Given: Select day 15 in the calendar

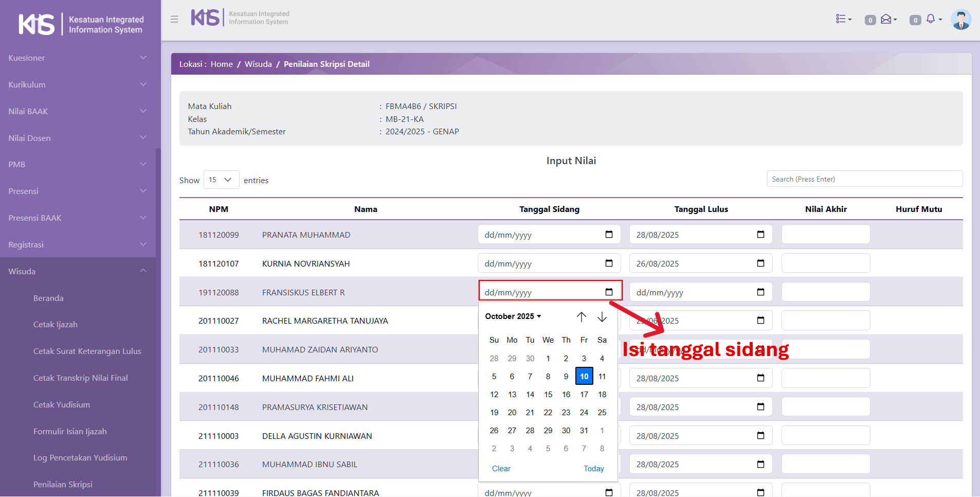Looking at the screenshot, I should point(548,395).
